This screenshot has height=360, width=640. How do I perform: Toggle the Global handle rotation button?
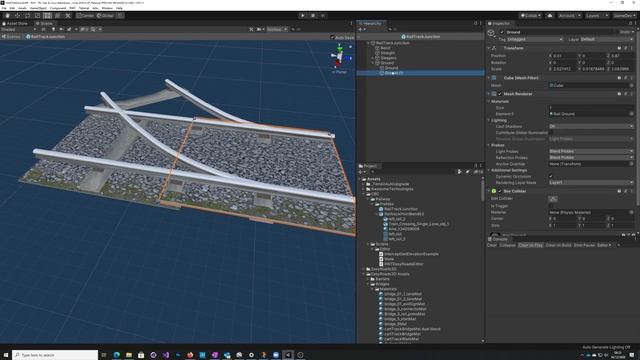(105, 16)
